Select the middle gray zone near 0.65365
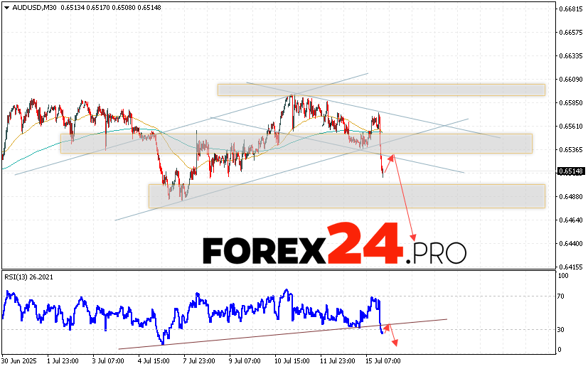Screen dimensions: 588x369 point(296,143)
